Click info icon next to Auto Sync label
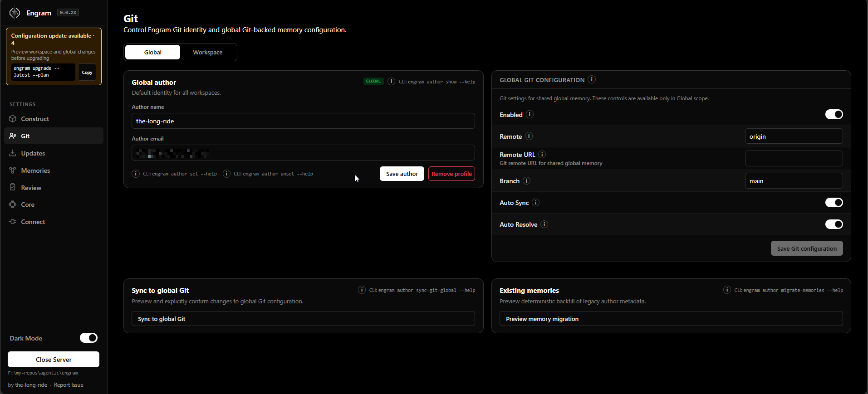 coord(535,202)
